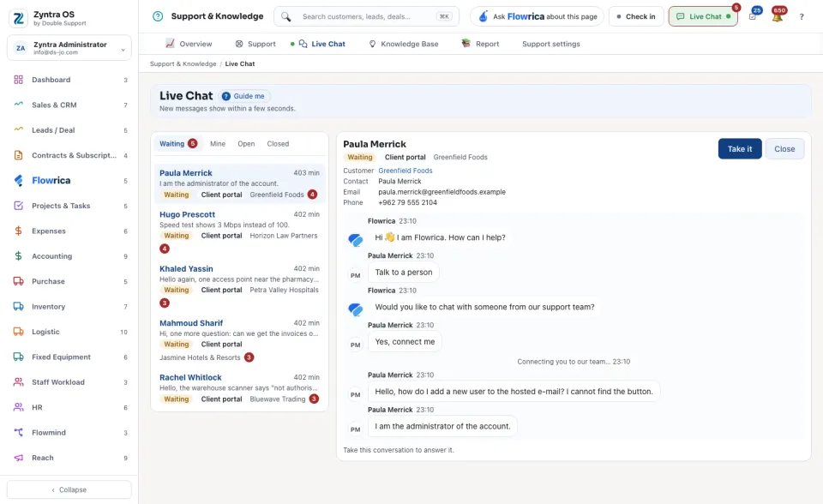This screenshot has height=504, width=823.
Task: Click the question mark help icon at top right
Action: (802, 17)
